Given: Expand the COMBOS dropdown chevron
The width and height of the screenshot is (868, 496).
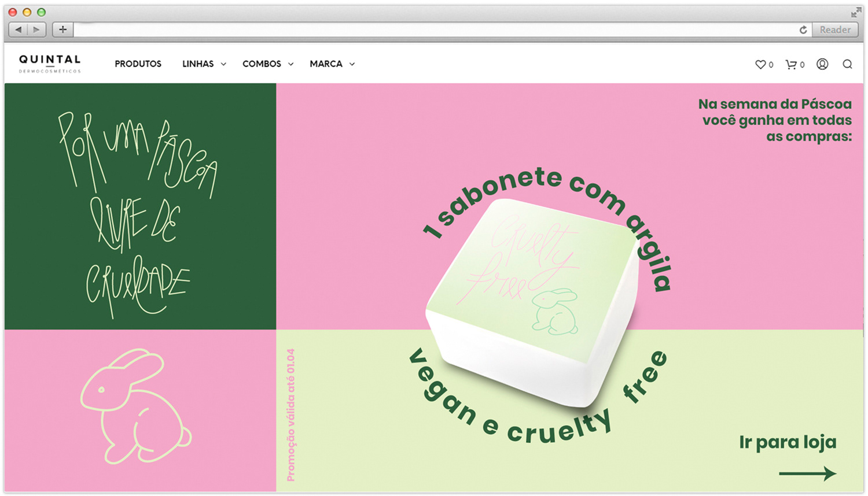Looking at the screenshot, I should click(x=290, y=64).
